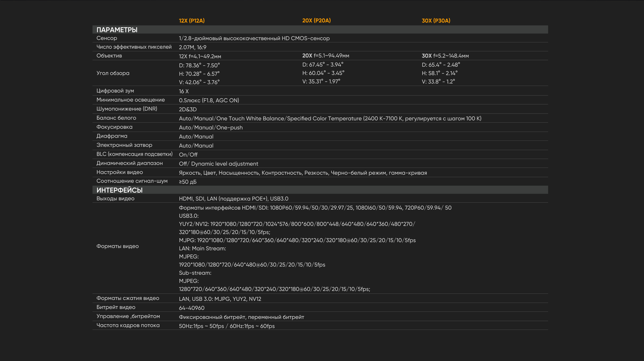
Task: Click the Цифровой зум label
Action: (115, 91)
